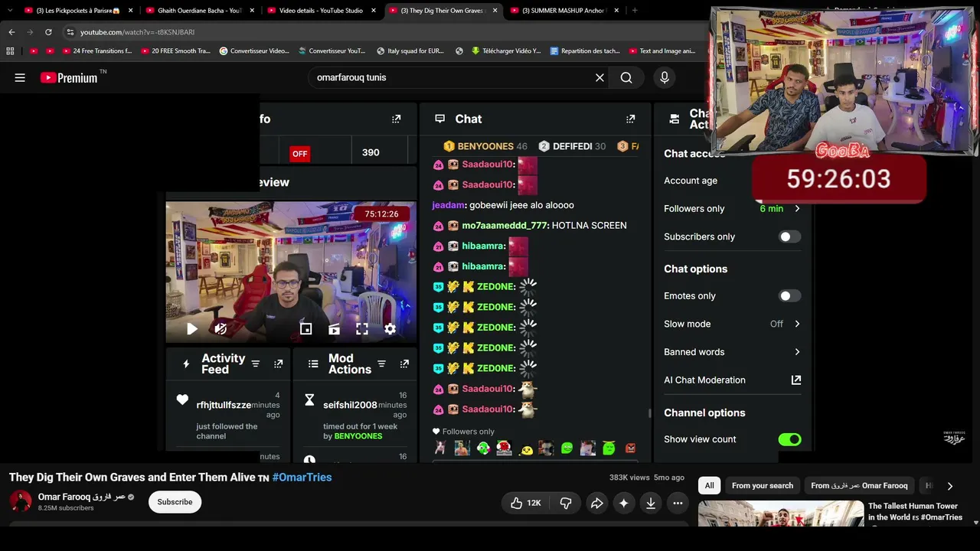980x551 pixels.
Task: Start voice search with the microphone
Action: pos(665,77)
